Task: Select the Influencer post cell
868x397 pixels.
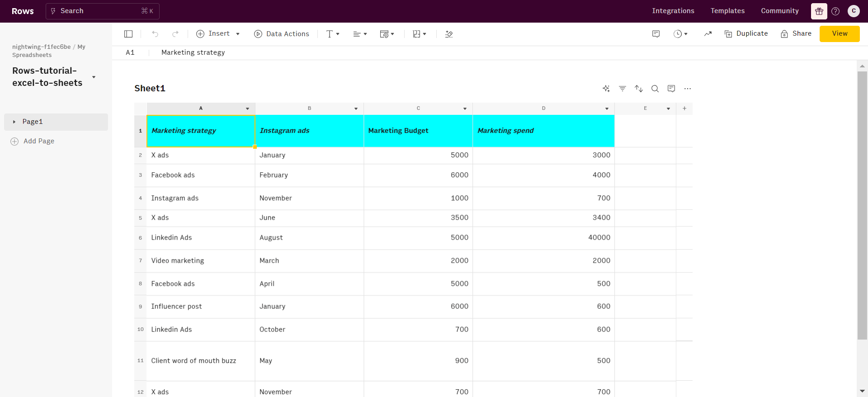Action: coord(201,307)
